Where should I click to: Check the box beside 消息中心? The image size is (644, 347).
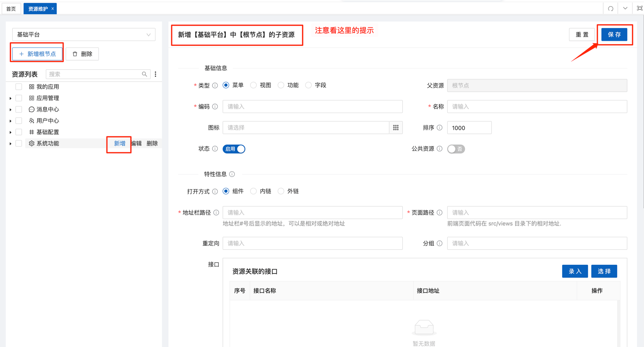[x=19, y=109]
